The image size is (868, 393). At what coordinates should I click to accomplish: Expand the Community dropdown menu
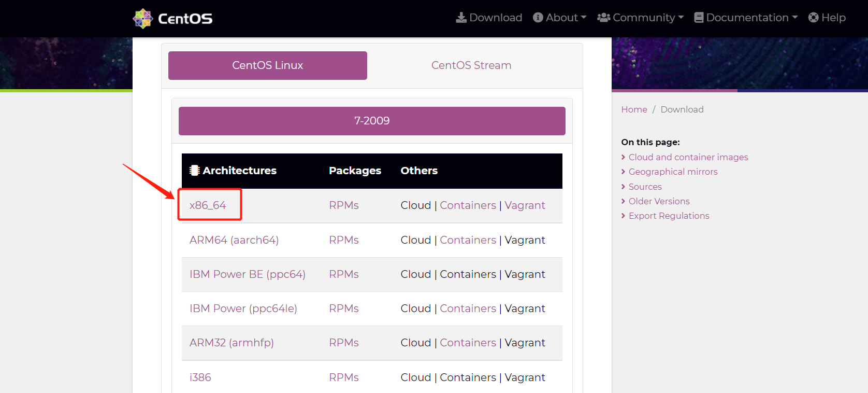(x=641, y=18)
